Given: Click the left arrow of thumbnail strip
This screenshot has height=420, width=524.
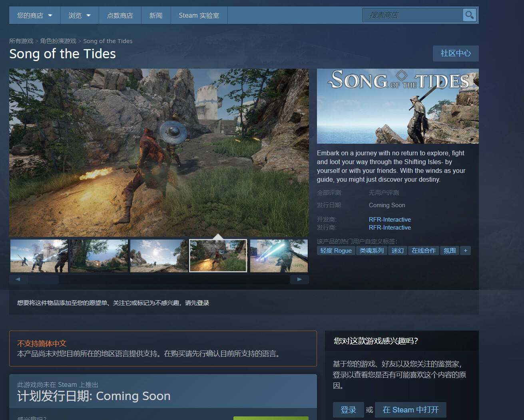Looking at the screenshot, I should coord(18,279).
